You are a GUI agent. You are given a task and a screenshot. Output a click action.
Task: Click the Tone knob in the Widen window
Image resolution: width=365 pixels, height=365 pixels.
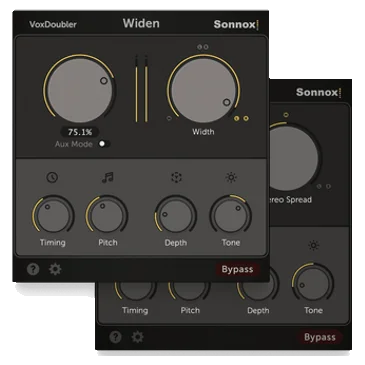pos(231,215)
